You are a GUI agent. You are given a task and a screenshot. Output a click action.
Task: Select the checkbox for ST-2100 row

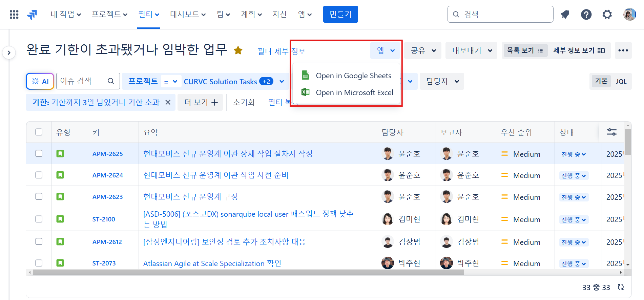click(x=39, y=219)
